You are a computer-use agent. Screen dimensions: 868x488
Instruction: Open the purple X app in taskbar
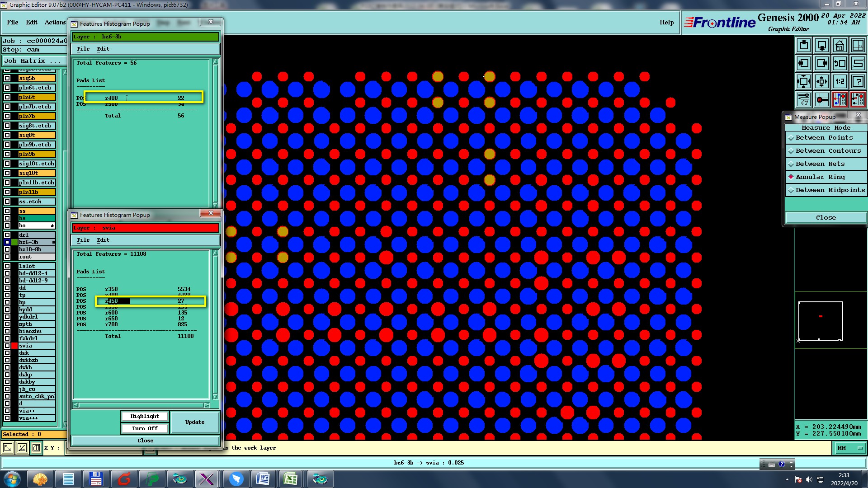[207, 479]
